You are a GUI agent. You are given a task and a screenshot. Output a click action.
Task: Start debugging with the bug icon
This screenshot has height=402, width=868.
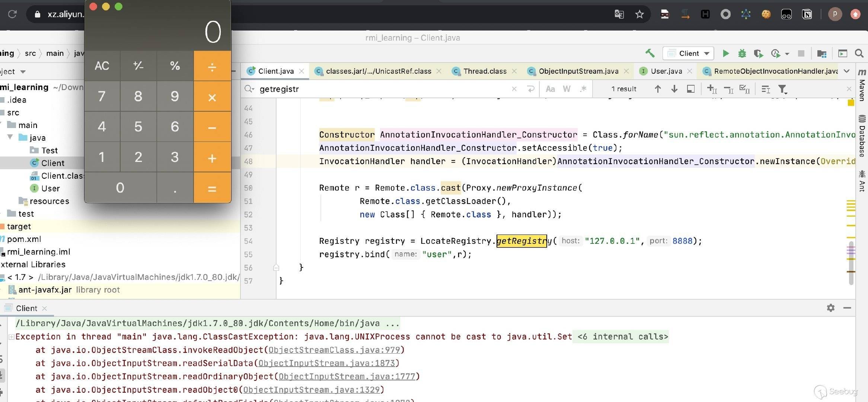[x=742, y=53]
